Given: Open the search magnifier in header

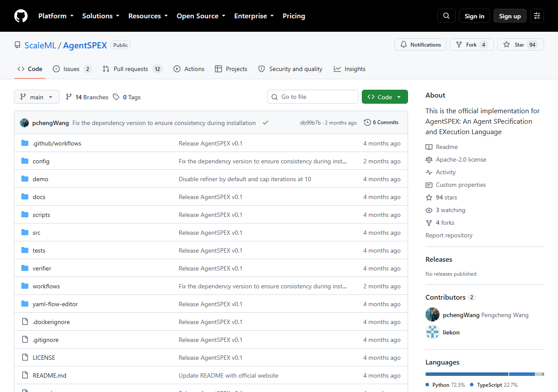Looking at the screenshot, I should point(446,16).
